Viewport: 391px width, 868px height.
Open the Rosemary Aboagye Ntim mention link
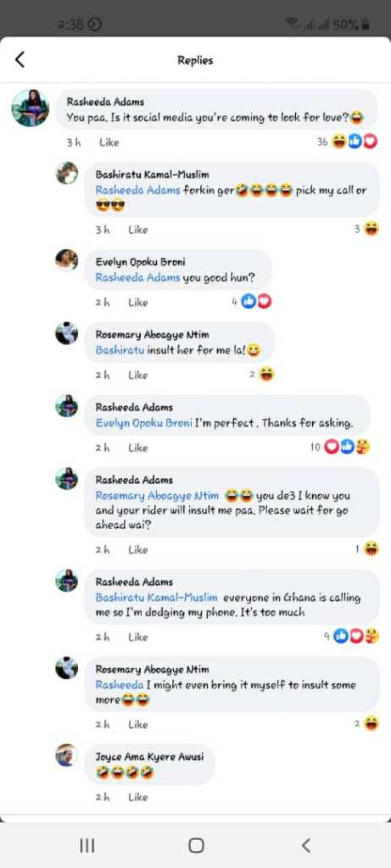157,495
